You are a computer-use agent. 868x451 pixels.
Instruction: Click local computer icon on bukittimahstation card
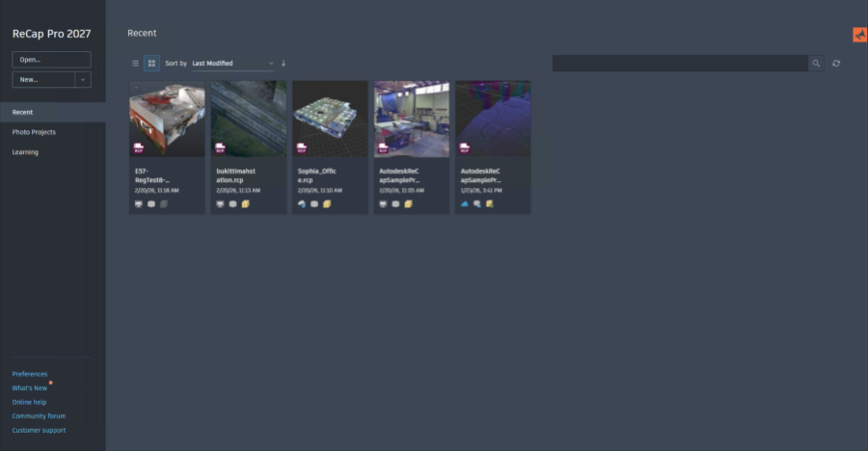220,204
